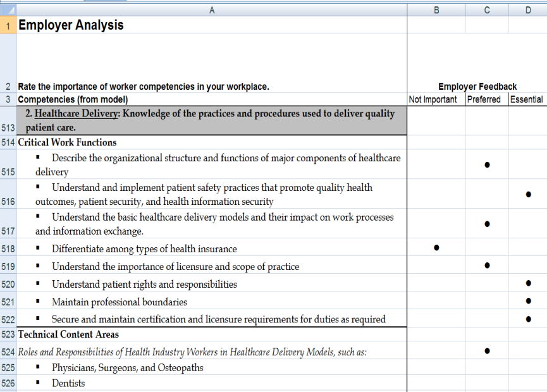The image size is (547, 392).
Task: Click the Essential column label
Action: pos(527,99)
